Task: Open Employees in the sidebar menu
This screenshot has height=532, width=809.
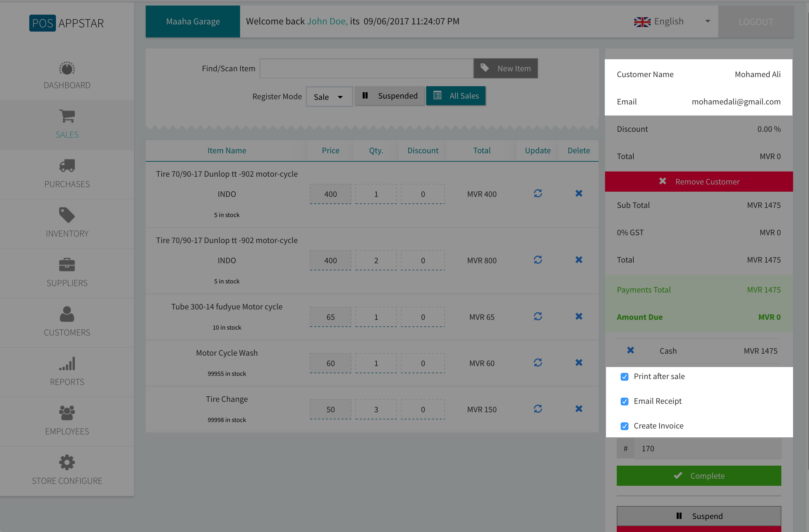Action: 67,420
